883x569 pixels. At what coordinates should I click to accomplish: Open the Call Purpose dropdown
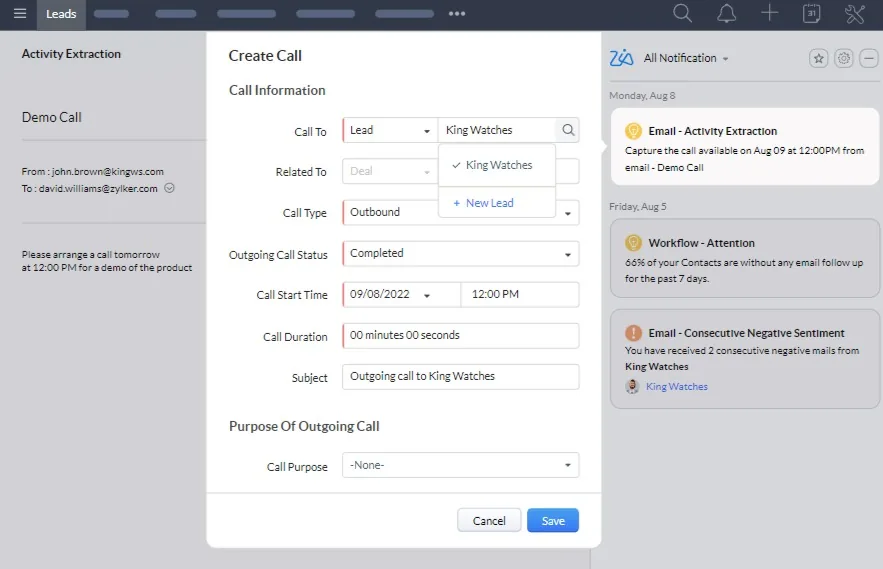tap(461, 465)
